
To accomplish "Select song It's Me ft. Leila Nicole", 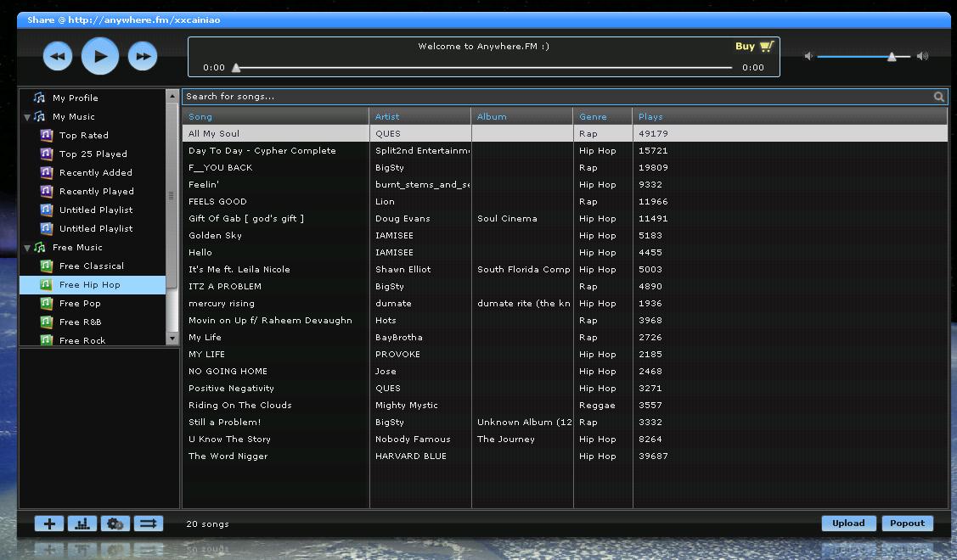I will pos(565,270).
